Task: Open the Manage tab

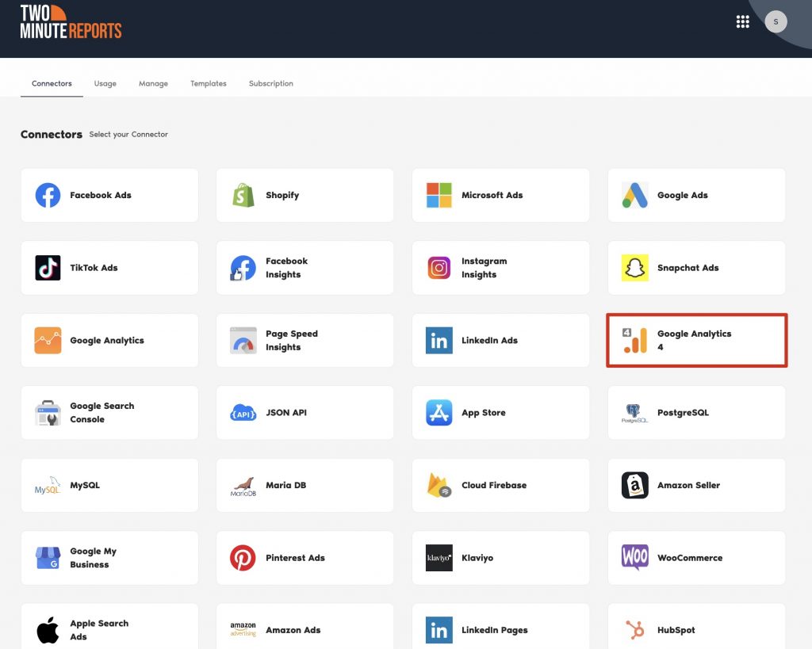Action: [153, 83]
